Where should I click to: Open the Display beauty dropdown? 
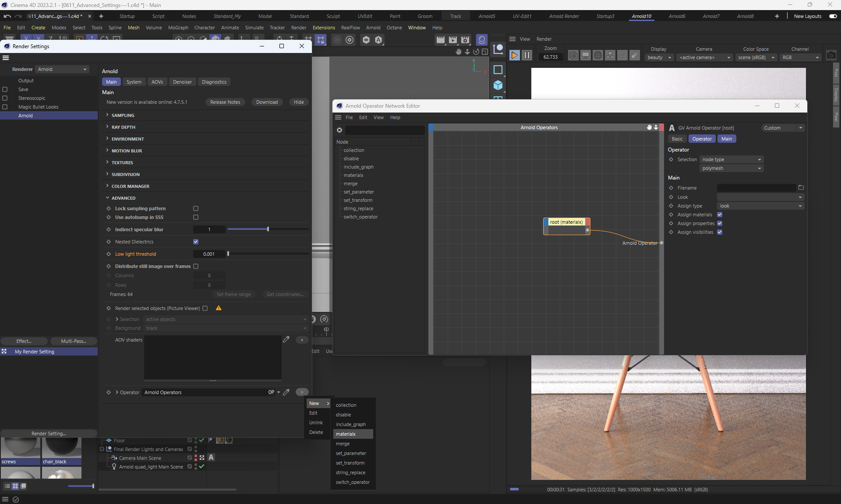tap(659, 57)
